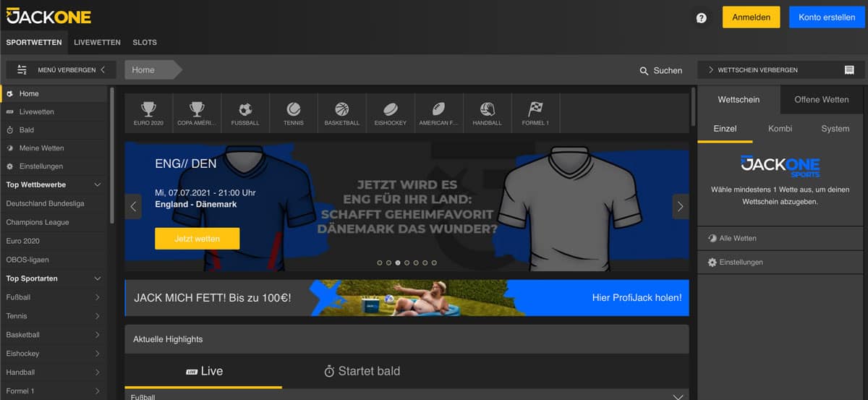Select the Formel 1 flag icon
This screenshot has height=400, width=868.
(x=535, y=109)
